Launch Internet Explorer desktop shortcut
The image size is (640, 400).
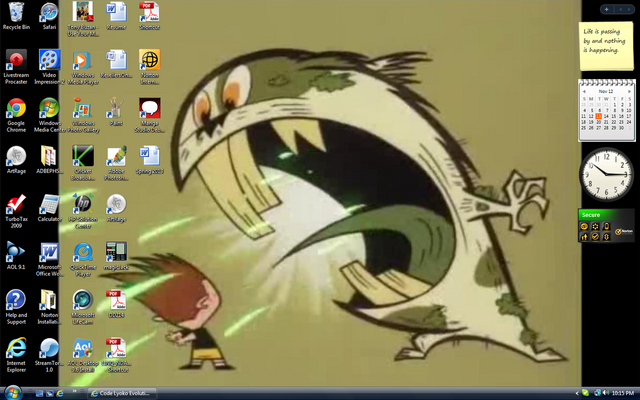(x=16, y=355)
